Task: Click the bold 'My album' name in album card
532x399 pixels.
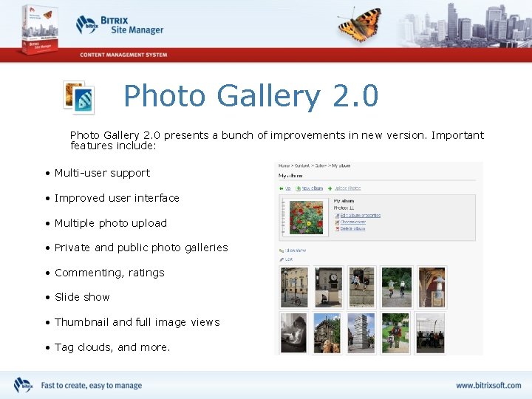Action: pyautogui.click(x=344, y=201)
